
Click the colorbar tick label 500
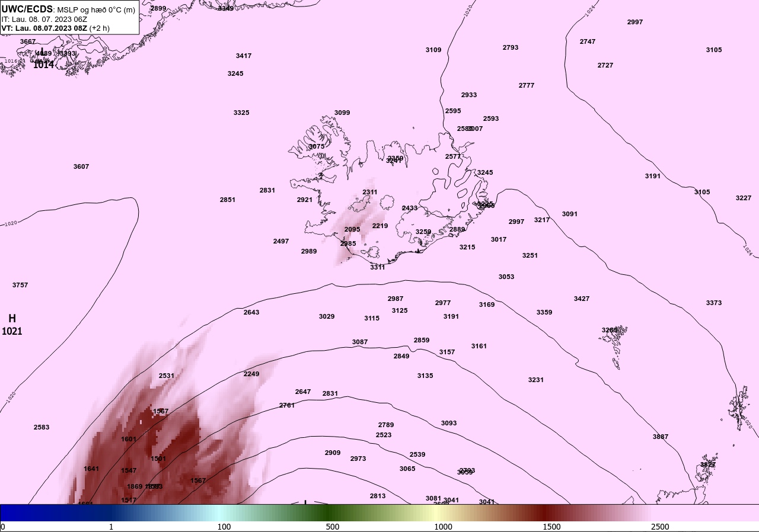[333, 527]
